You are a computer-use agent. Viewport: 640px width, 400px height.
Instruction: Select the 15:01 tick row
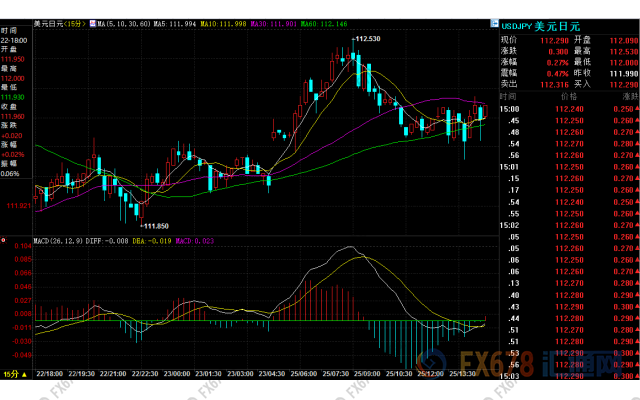(569, 167)
